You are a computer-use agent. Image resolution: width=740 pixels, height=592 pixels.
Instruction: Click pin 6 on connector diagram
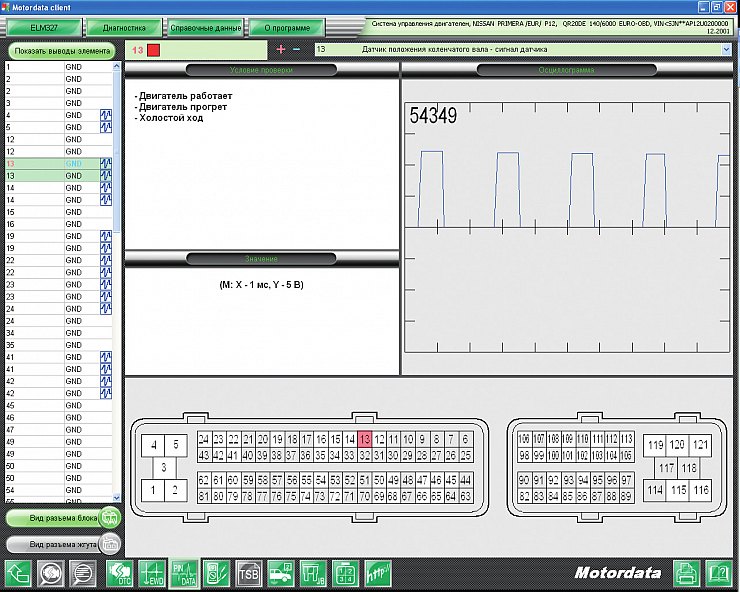465,439
